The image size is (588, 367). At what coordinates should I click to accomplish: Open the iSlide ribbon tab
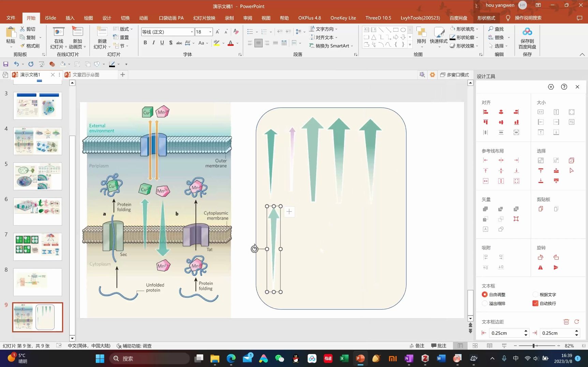tap(50, 18)
